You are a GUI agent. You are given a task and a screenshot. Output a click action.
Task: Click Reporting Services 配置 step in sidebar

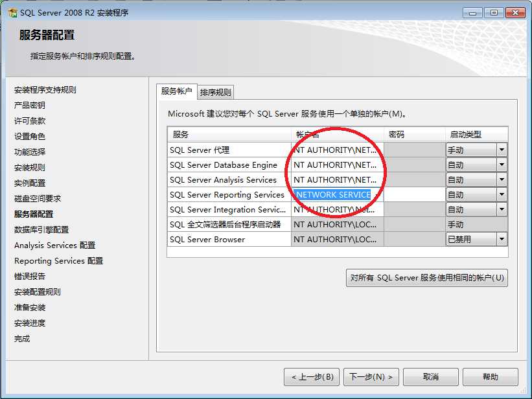coord(59,261)
